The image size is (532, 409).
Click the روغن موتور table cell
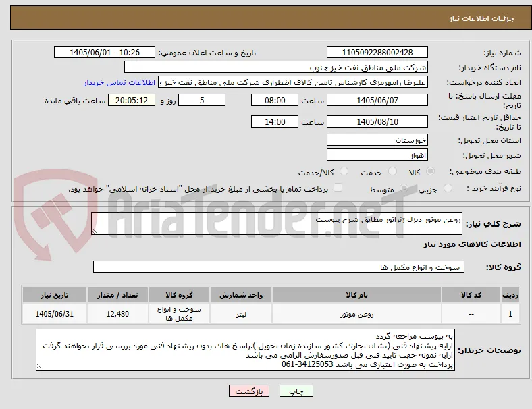[x=356, y=314]
